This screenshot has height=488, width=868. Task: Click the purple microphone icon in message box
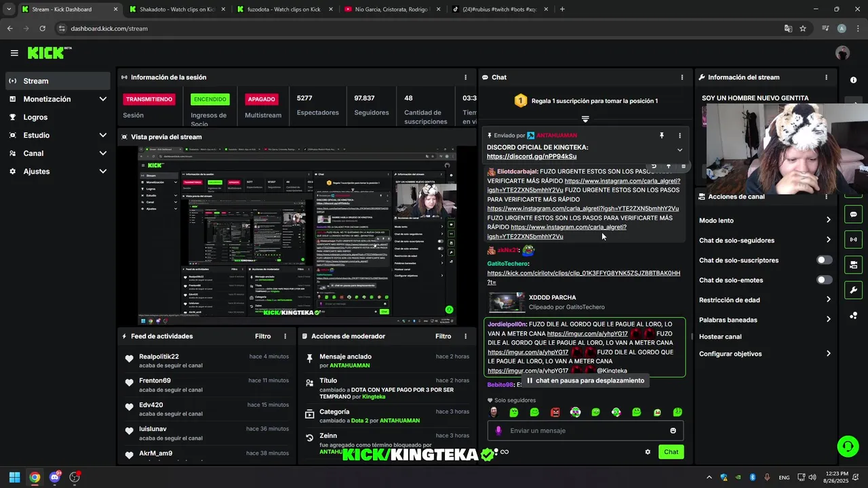tap(498, 430)
